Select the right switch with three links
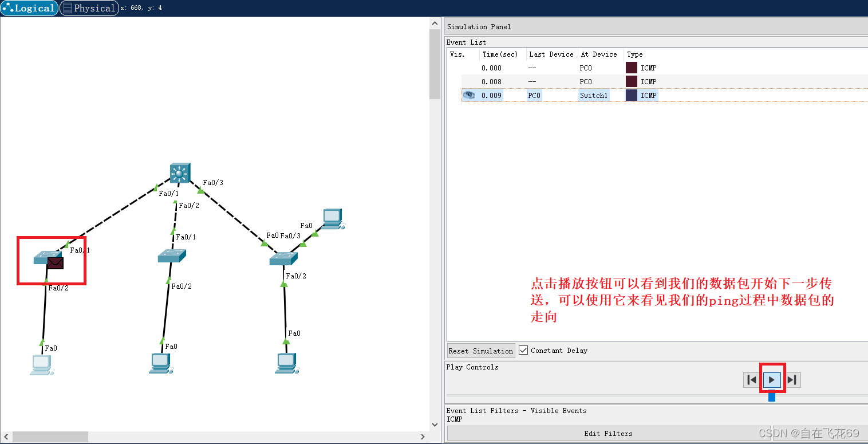The image size is (868, 444). click(x=283, y=258)
